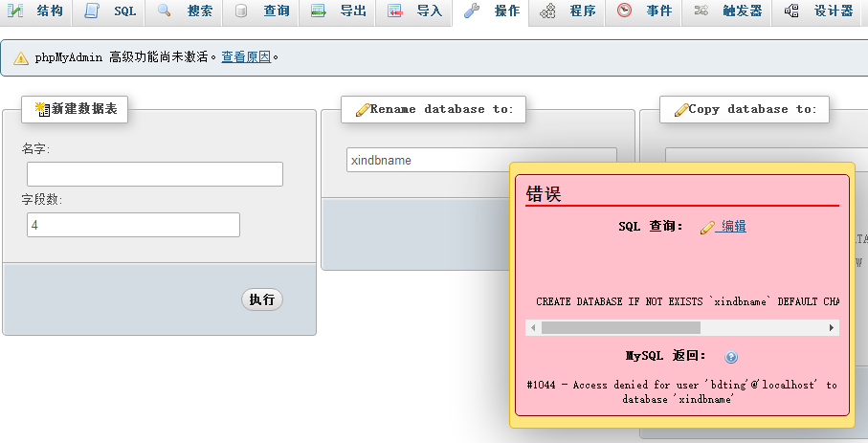Focus the 名字 table name field
Screen dimensions: 868x443
155,174
